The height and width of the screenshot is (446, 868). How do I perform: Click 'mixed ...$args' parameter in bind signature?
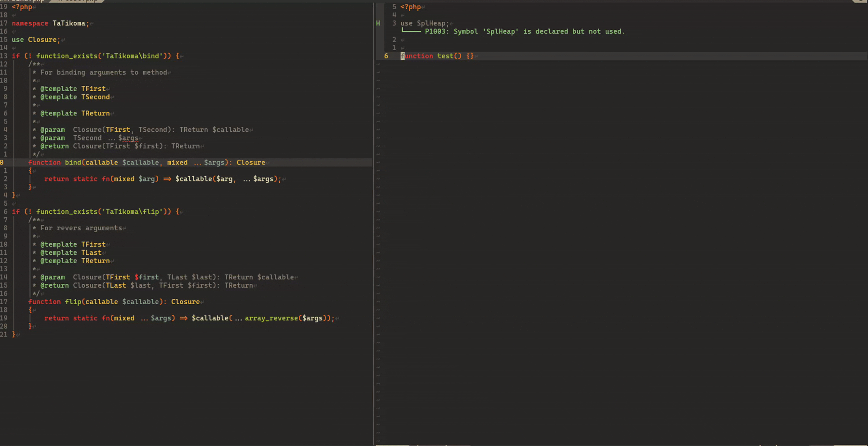[196, 163]
